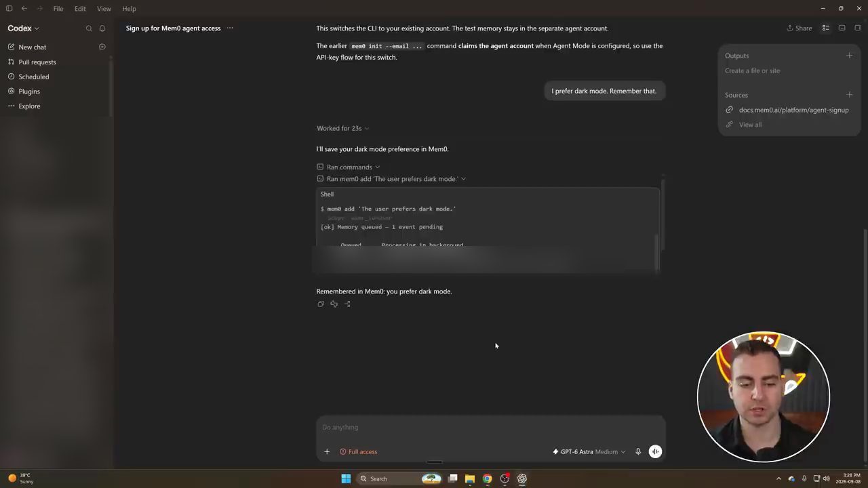Open File Explorer from the taskbar

pyautogui.click(x=470, y=479)
